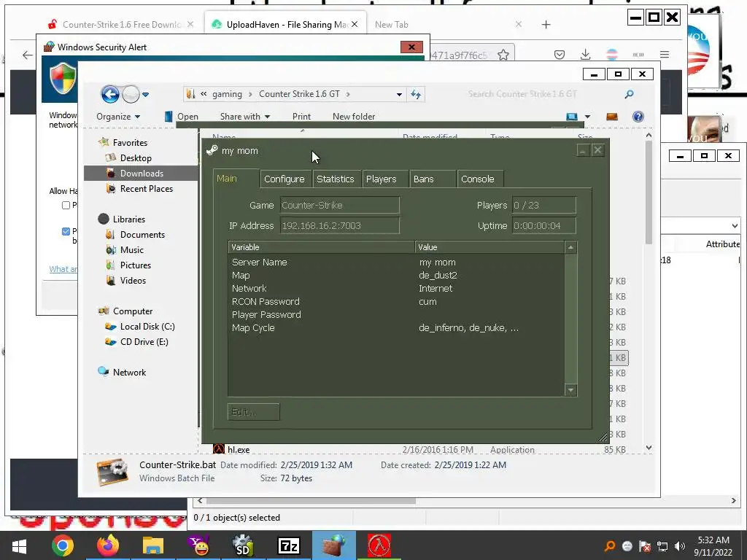This screenshot has width=747, height=560.
Task: Open the view options dropdown arrow
Action: click(x=587, y=117)
